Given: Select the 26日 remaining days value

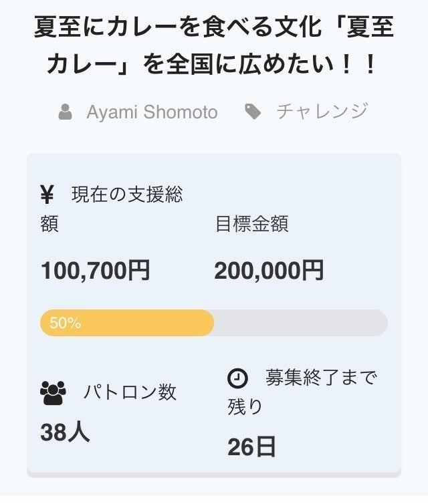Looking at the screenshot, I should [x=251, y=447].
